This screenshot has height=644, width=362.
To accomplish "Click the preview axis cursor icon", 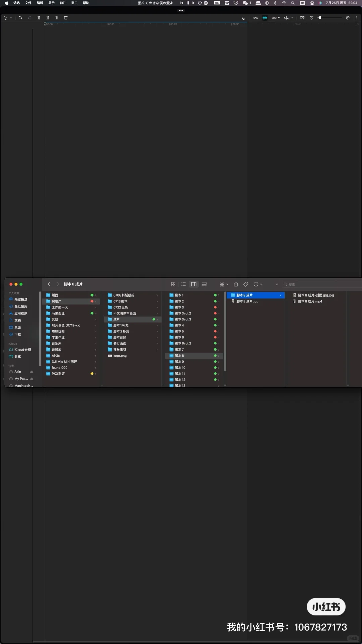I will pyautogui.click(x=286, y=18).
